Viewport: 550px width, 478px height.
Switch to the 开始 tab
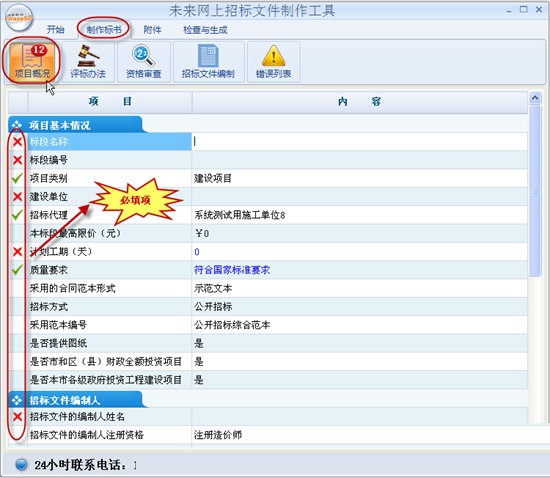point(55,30)
